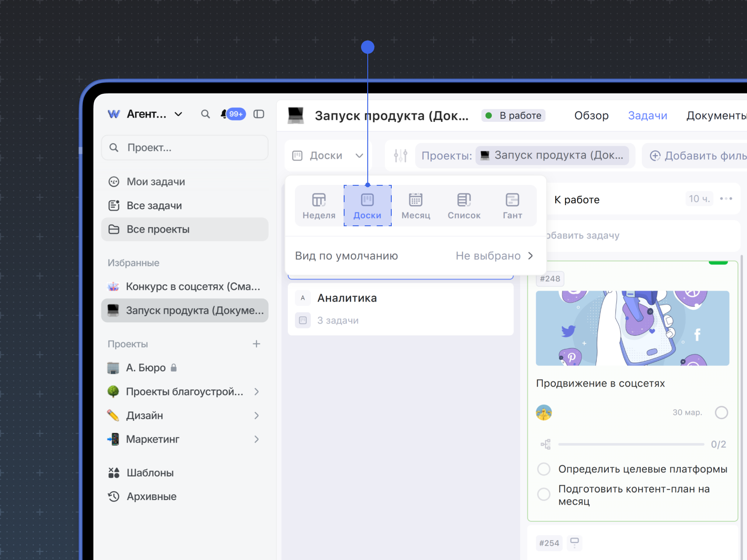Click the search magnifier icon in sidebar header
The height and width of the screenshot is (560, 747).
205,114
